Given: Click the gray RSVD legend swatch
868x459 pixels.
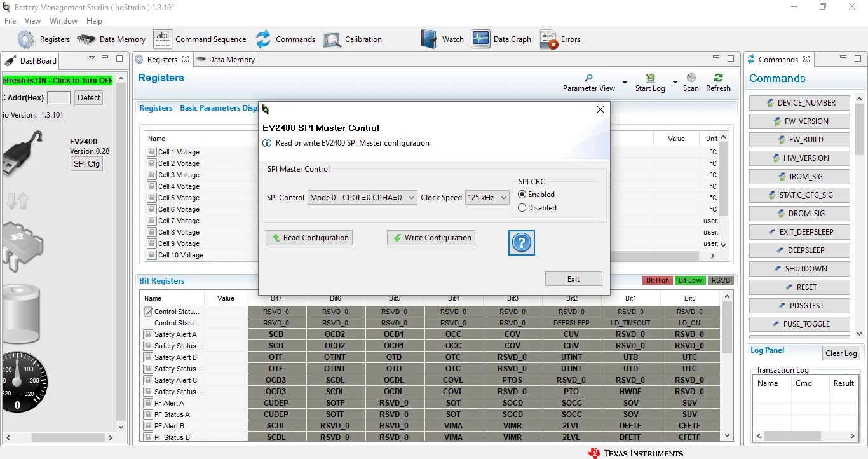Looking at the screenshot, I should coord(721,280).
